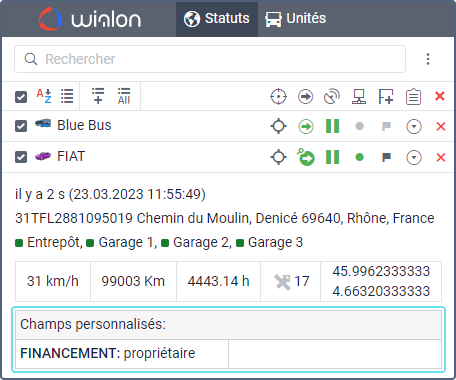Open the Blue Bus options dropdown
The height and width of the screenshot is (380, 456).
click(x=414, y=127)
